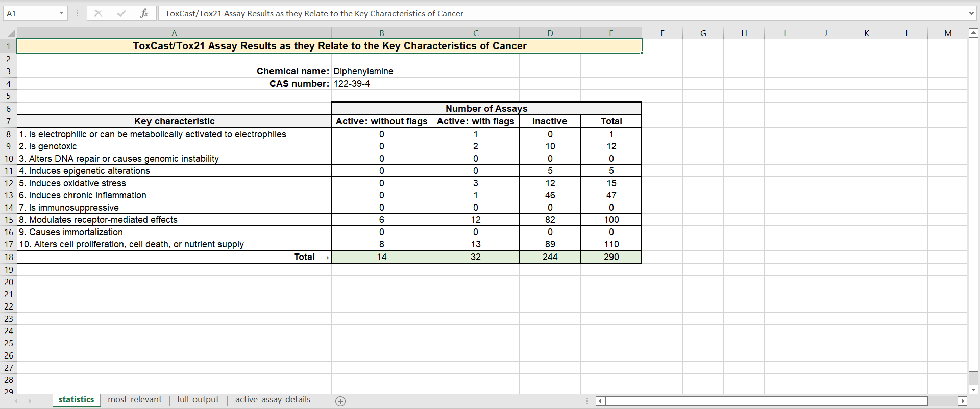980x409 pixels.
Task: Select column F header
Action: (x=663, y=33)
